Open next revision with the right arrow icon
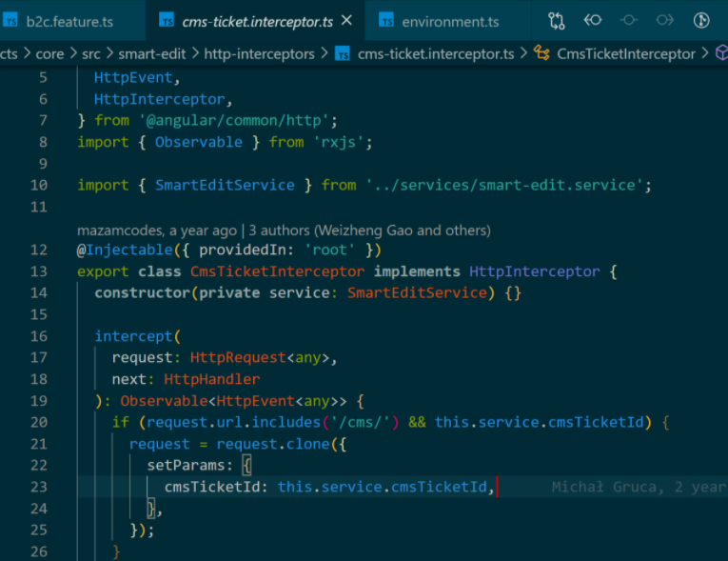This screenshot has height=561, width=728. 665,20
